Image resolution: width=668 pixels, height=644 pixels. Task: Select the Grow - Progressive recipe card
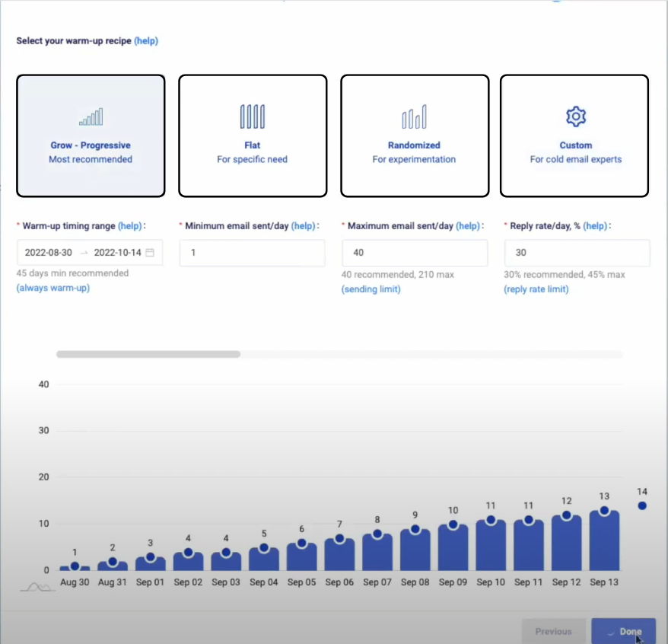click(91, 136)
